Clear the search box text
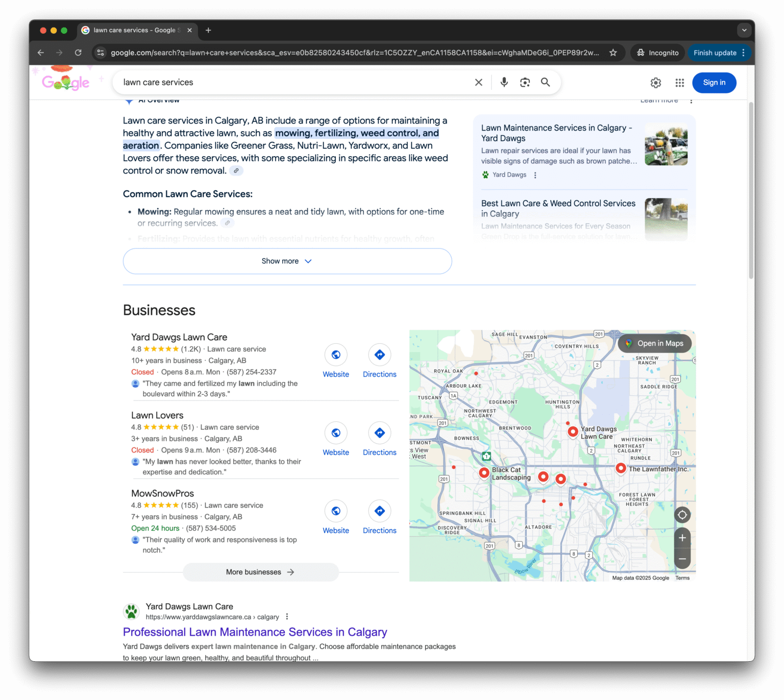The height and width of the screenshot is (700, 784). 478,82
